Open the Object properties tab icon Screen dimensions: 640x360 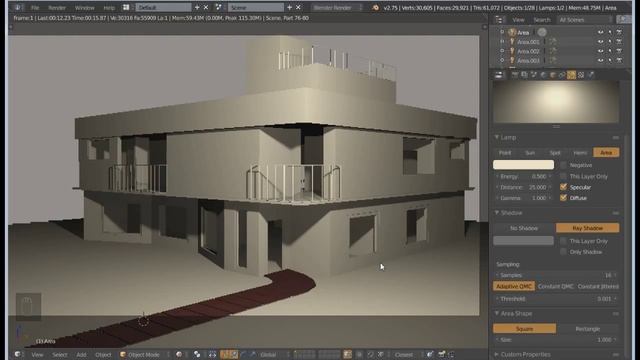[x=553, y=75]
